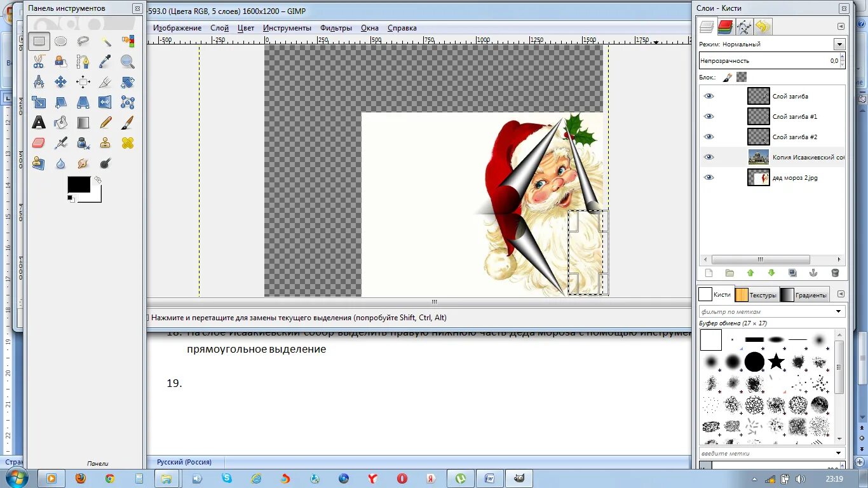Select the Pencil tool
The height and width of the screenshot is (488, 868).
coord(105,123)
